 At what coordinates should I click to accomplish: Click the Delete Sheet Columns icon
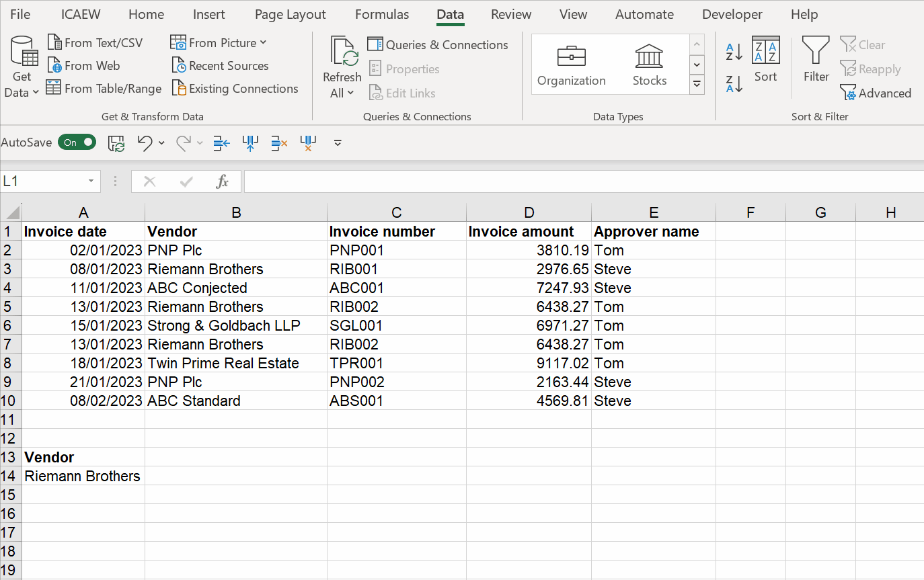pos(308,142)
